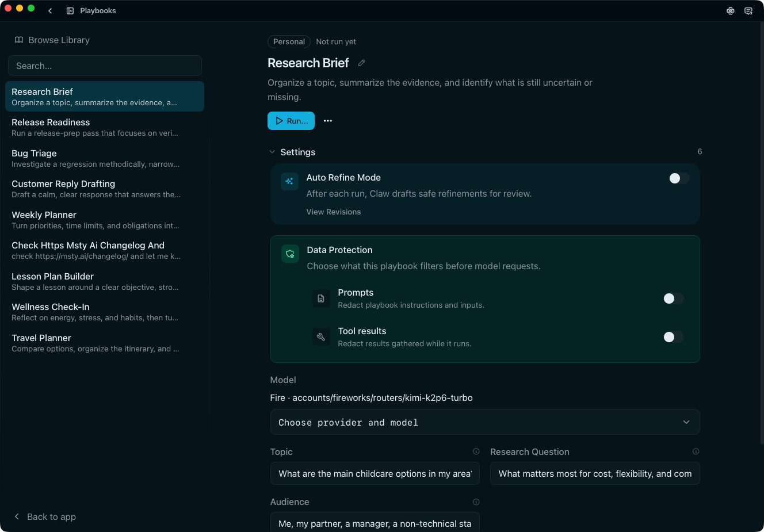
Task: Select the Bug Triage playbook
Action: point(105,158)
